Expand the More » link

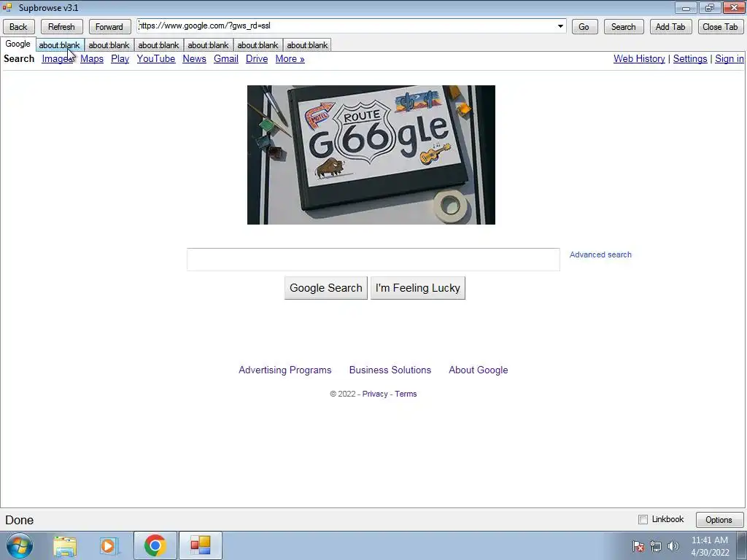[x=290, y=58]
